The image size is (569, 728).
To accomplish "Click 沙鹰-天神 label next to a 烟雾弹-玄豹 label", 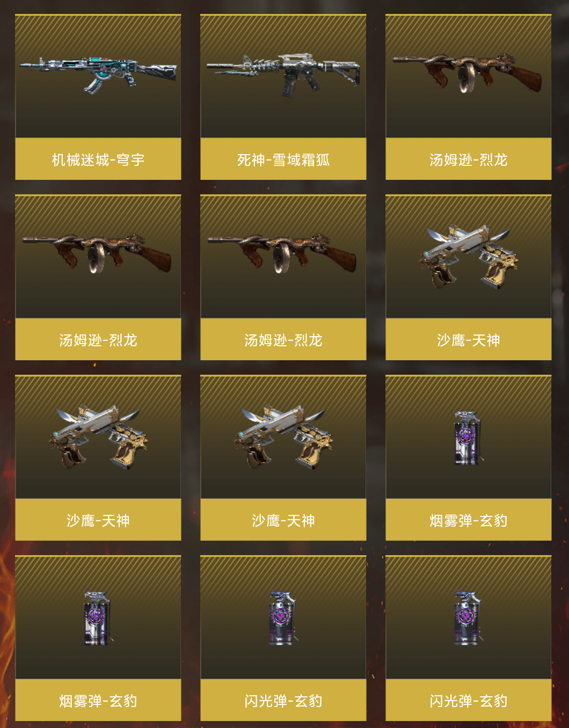I will pyautogui.click(x=283, y=520).
